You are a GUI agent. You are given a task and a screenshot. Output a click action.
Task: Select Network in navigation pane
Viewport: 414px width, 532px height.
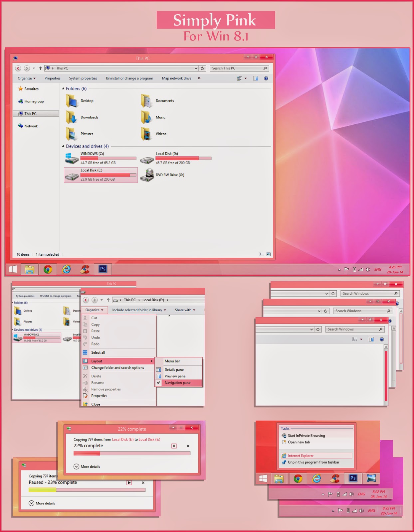(x=28, y=126)
